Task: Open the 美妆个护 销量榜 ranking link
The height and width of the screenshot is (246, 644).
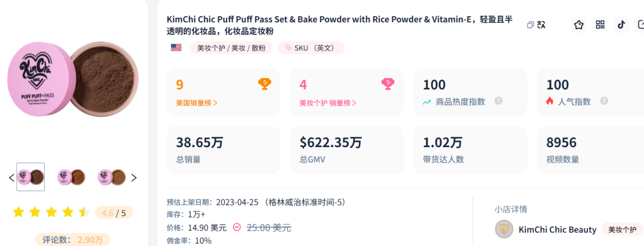Action: pos(328,102)
